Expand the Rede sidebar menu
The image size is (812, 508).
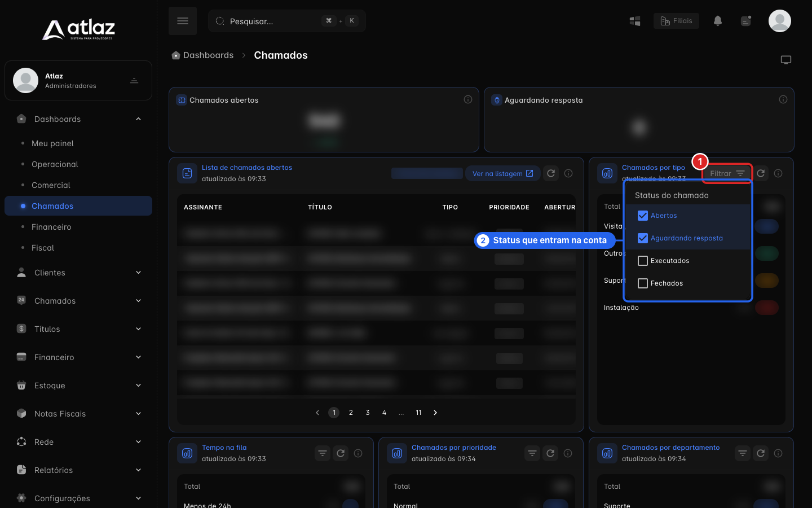point(78,442)
